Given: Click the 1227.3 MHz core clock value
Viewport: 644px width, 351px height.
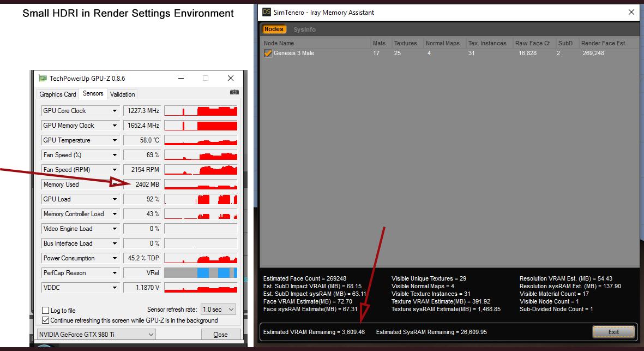Looking at the screenshot, I should click(x=142, y=111).
